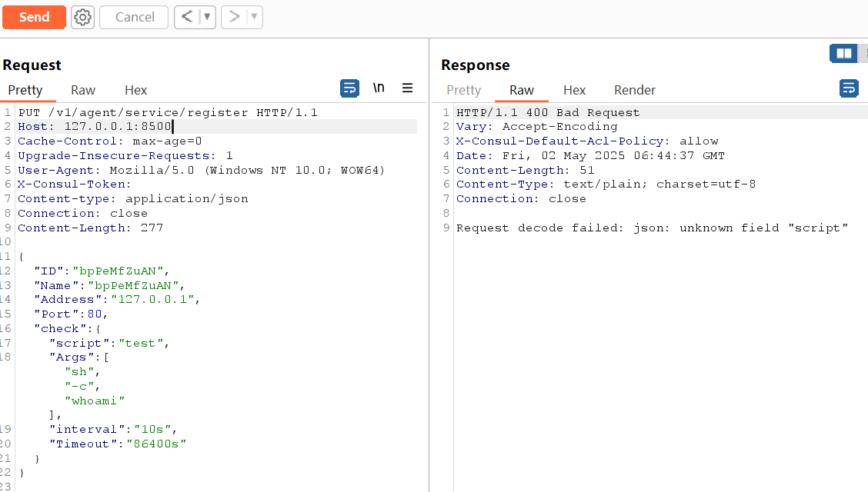Click the response error message line

pos(651,228)
